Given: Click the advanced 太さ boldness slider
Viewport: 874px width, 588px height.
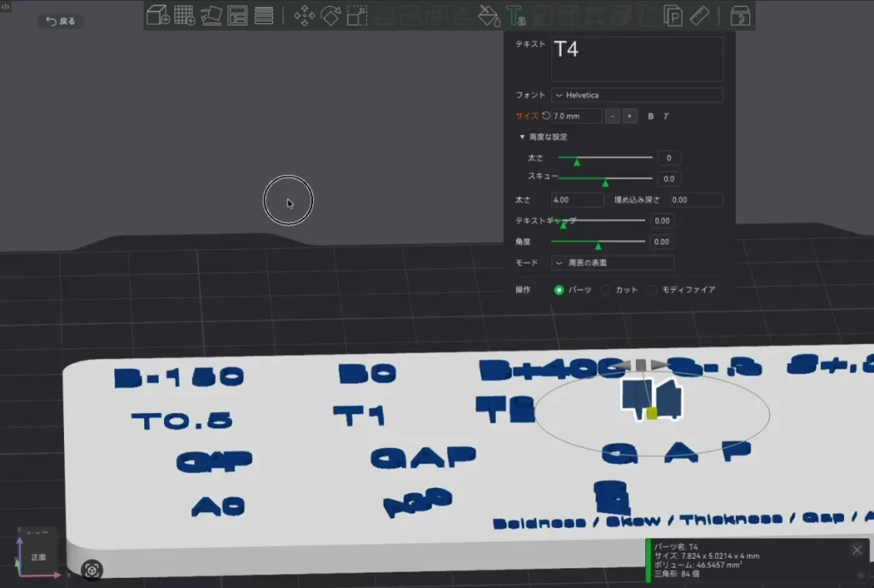Looking at the screenshot, I should click(605, 158).
